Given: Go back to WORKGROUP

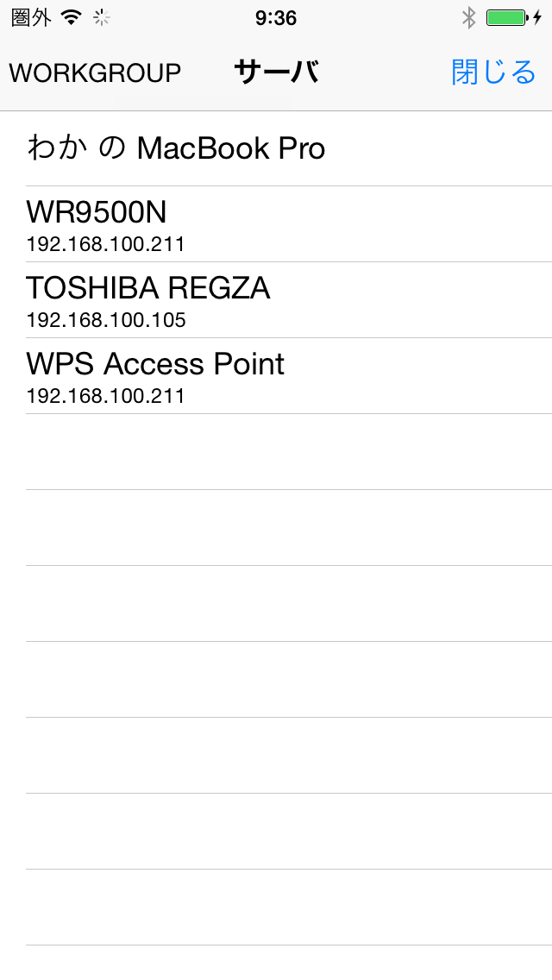Looking at the screenshot, I should [95, 73].
